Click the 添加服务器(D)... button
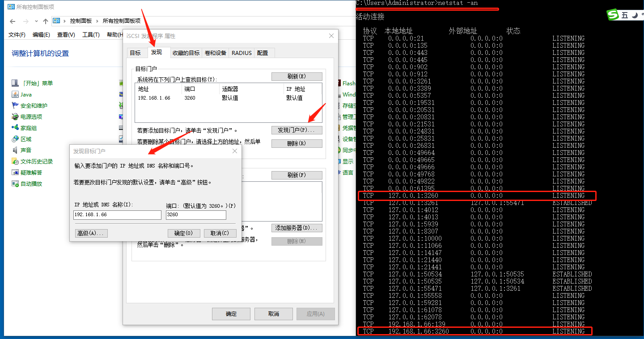This screenshot has width=644, height=339. pyautogui.click(x=297, y=228)
